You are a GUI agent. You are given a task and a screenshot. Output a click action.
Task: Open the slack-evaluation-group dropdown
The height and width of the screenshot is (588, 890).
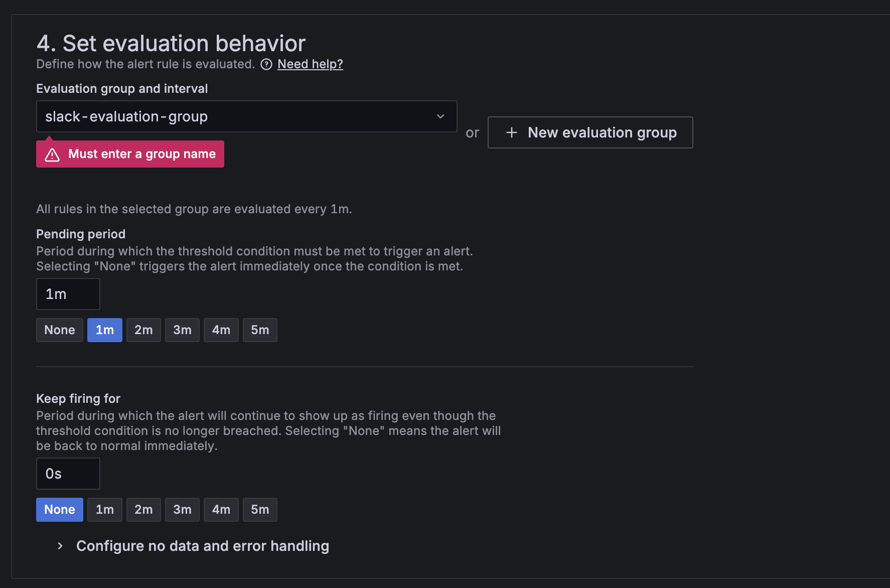pyautogui.click(x=236, y=116)
